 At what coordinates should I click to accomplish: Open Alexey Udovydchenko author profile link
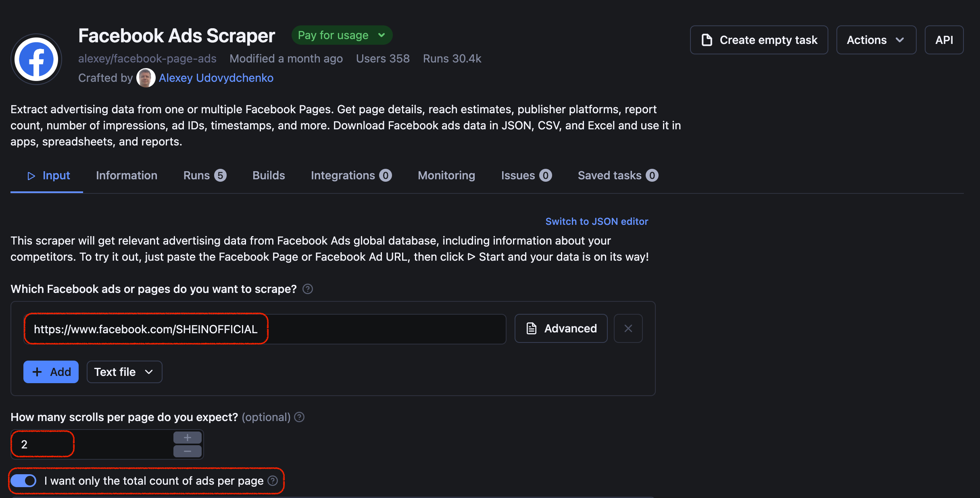click(x=216, y=78)
